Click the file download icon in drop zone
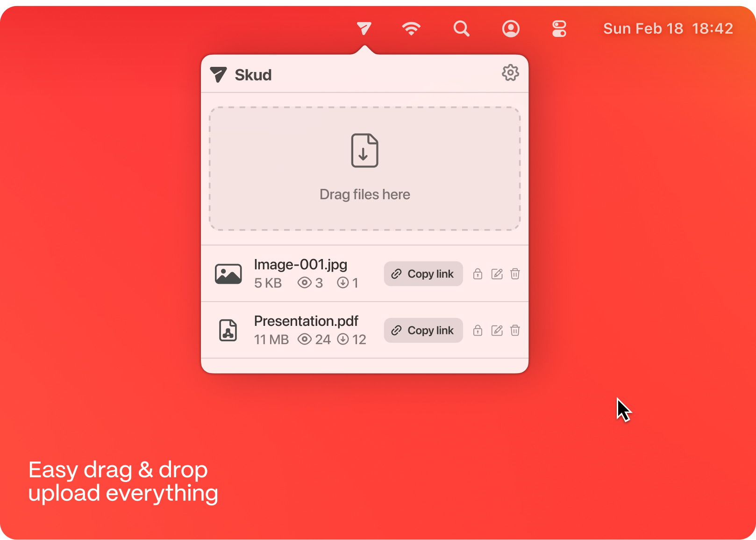The image size is (756, 540). point(365,151)
